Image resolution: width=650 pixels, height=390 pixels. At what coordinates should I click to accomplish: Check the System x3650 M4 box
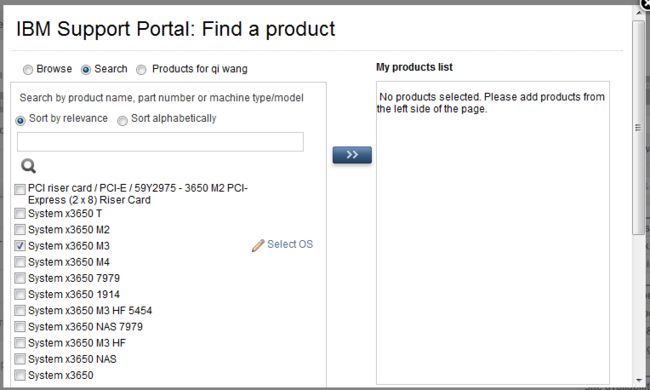click(x=19, y=262)
